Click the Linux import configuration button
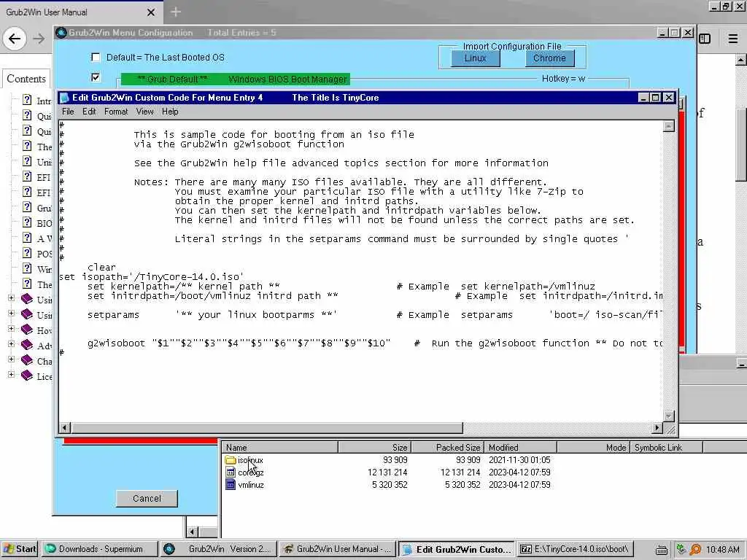This screenshot has height=560, width=747. tap(476, 58)
